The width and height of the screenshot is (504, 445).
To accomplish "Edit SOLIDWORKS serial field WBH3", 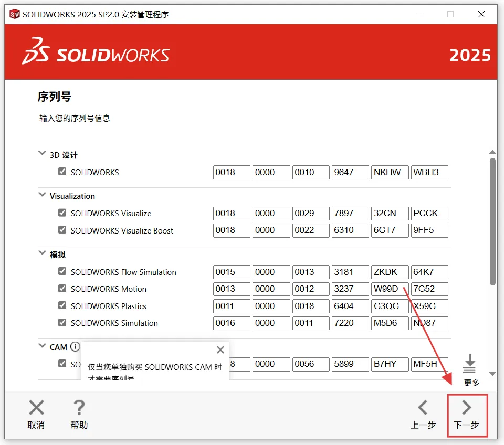I will pyautogui.click(x=429, y=172).
